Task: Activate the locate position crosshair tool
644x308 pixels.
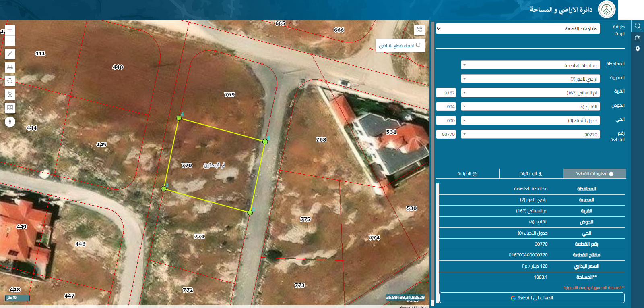Action: point(10,81)
